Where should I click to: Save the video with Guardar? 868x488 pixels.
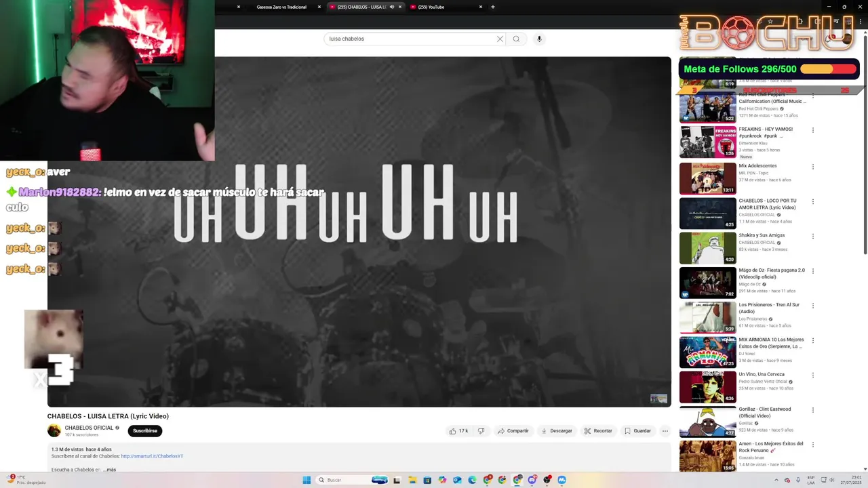click(637, 431)
